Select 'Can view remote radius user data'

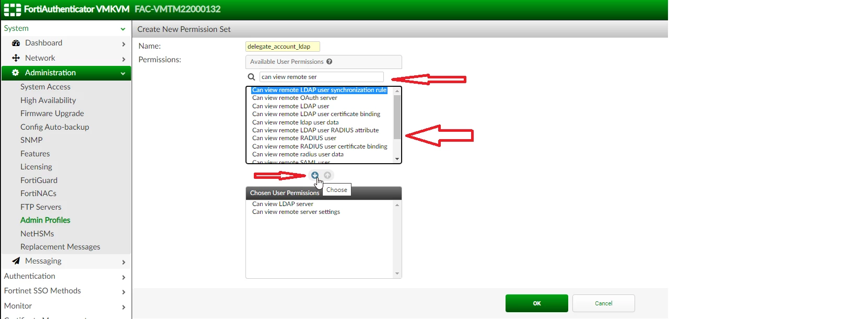[298, 154]
